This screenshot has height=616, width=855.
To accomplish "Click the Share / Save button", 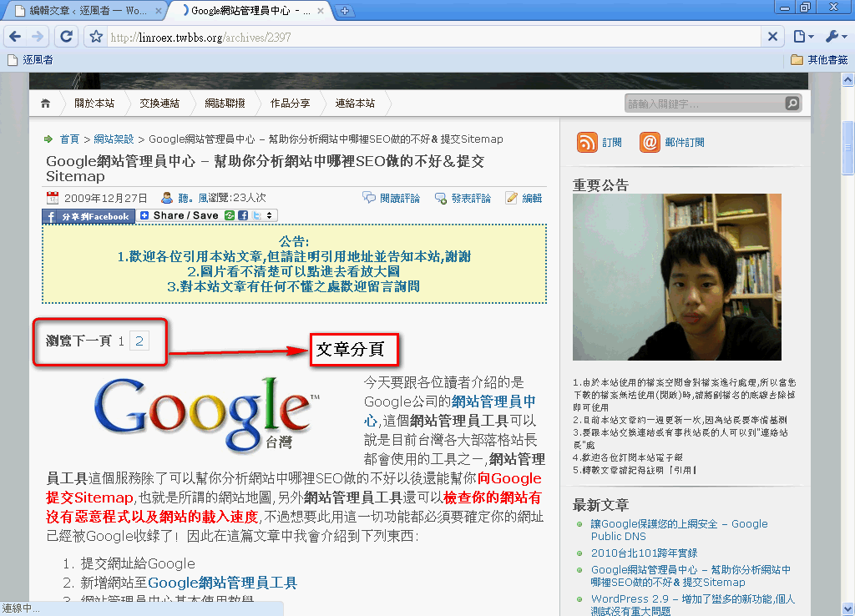I will (180, 215).
